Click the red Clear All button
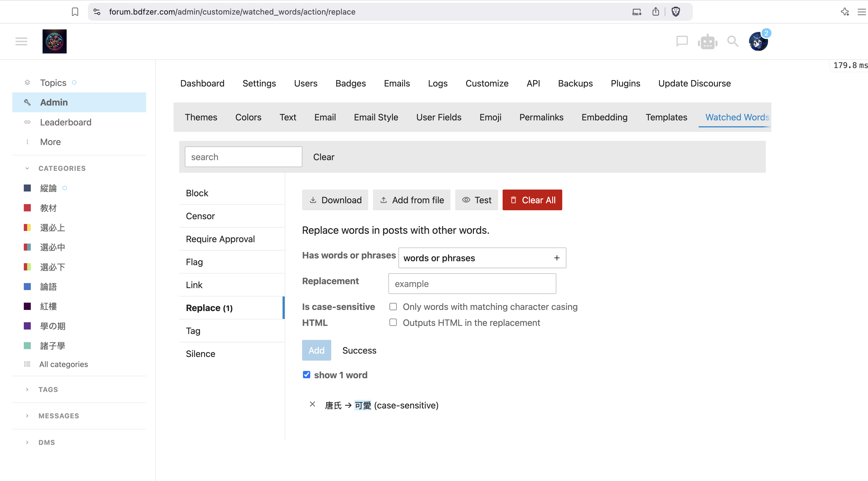 [532, 200]
